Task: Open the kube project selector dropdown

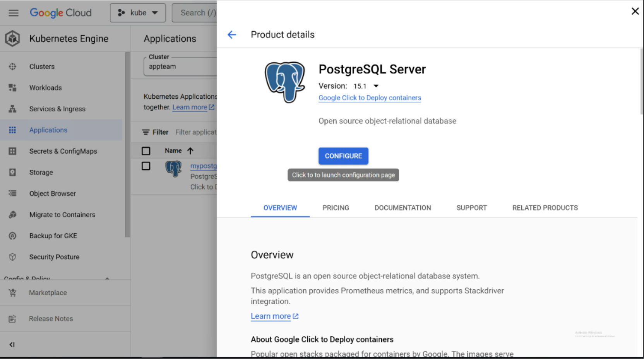Action: click(x=138, y=13)
